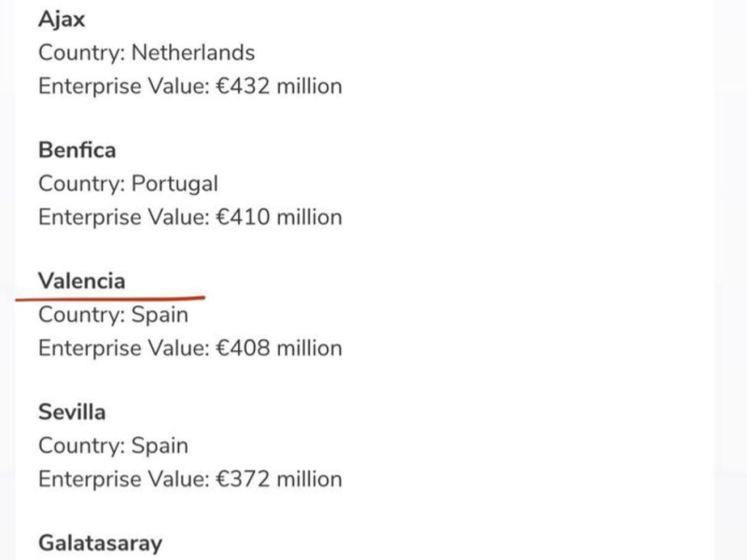This screenshot has height=560, width=747.
Task: Click the Galatasaray club heading
Action: pos(101,544)
